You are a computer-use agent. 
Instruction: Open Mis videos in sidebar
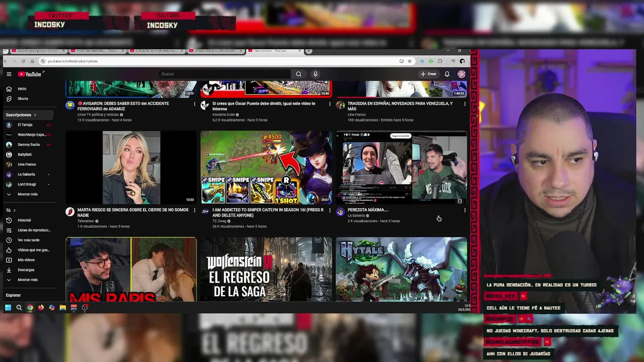29,260
